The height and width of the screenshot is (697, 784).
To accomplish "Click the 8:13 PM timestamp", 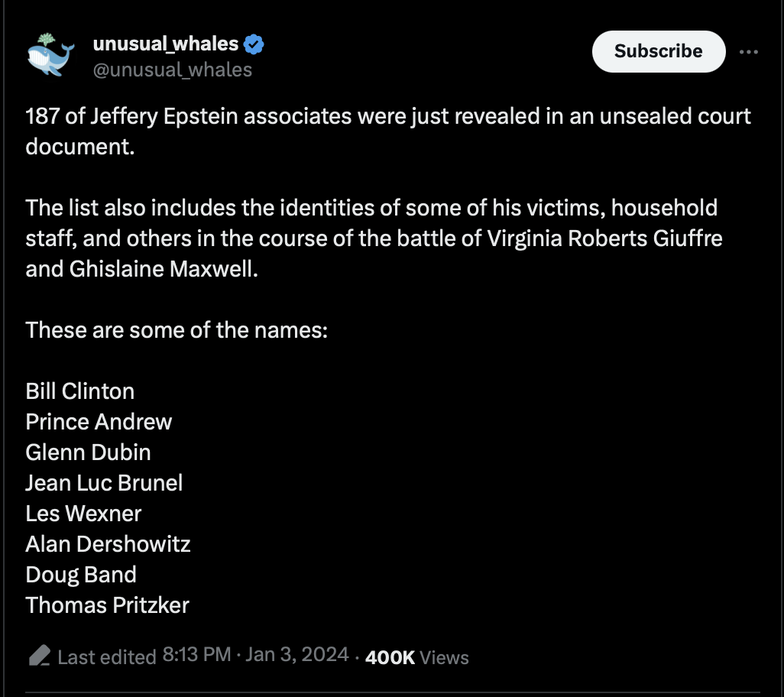I will tap(196, 654).
